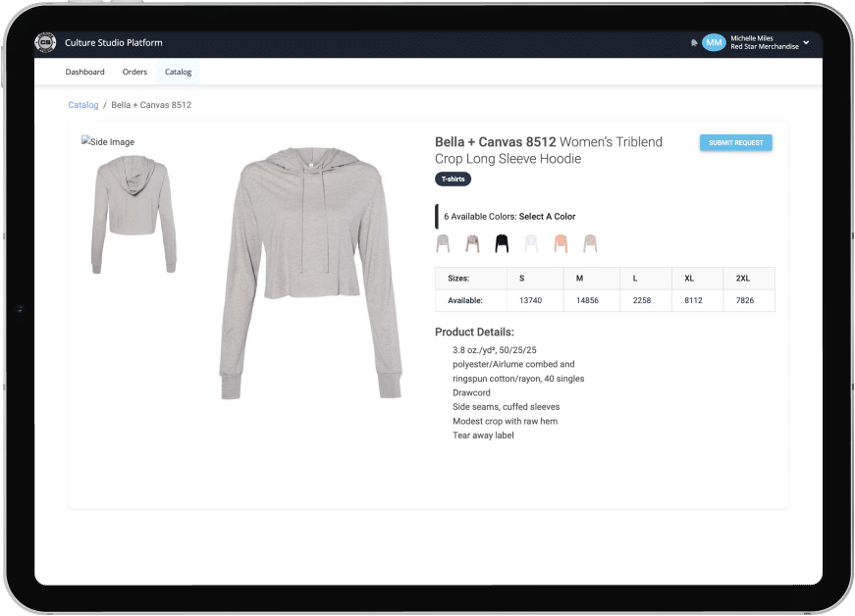Select the first gray hoodie color
Viewport: 855px width, 616px height.
tap(444, 243)
